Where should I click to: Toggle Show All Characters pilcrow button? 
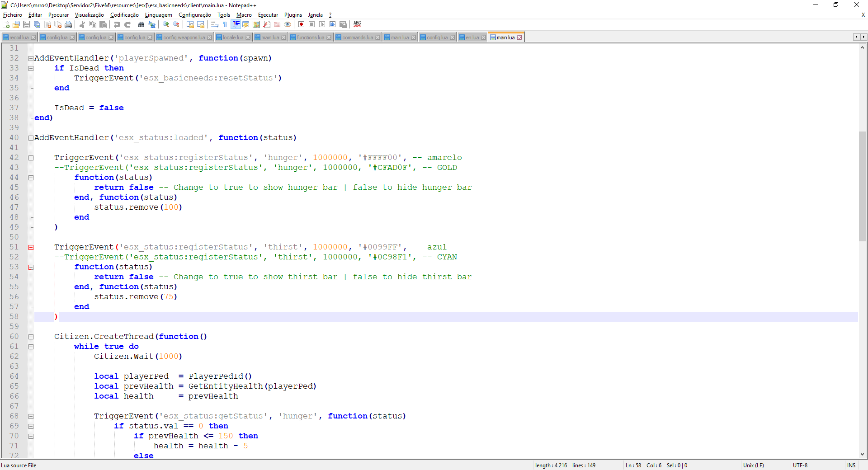(225, 24)
